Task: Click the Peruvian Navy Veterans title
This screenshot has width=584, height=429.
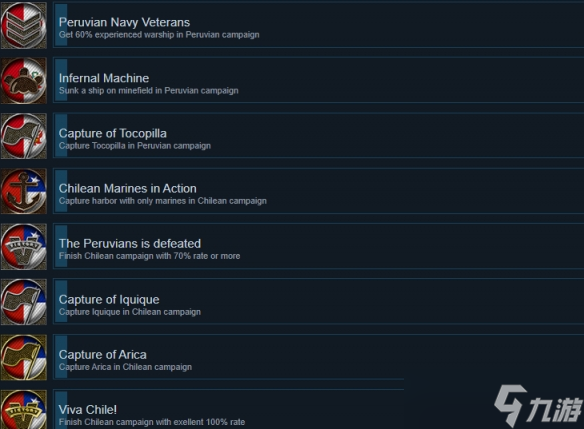Action: (x=124, y=22)
